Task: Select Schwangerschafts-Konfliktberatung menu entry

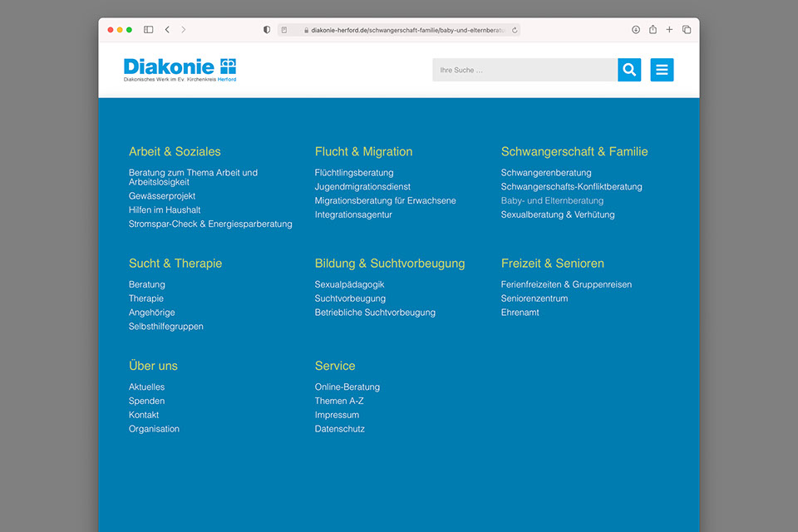Action: pos(571,187)
